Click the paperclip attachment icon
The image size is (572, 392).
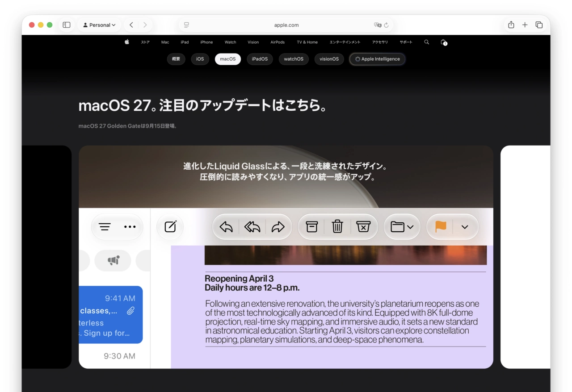click(x=131, y=311)
